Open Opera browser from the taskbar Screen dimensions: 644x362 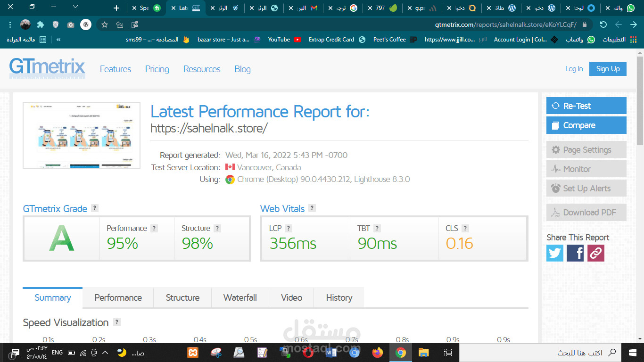[308, 353]
